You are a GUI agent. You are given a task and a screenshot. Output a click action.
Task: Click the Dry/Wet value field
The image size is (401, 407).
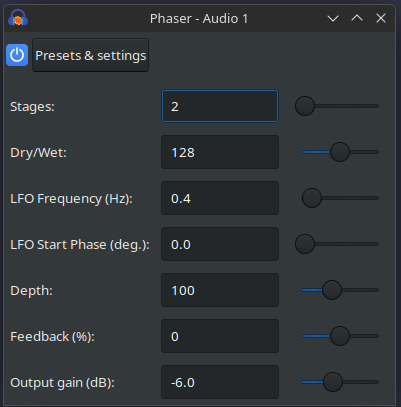pos(220,152)
